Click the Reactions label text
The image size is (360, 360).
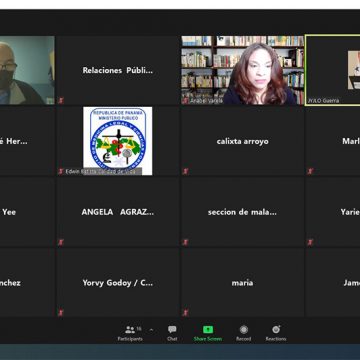coord(276,339)
